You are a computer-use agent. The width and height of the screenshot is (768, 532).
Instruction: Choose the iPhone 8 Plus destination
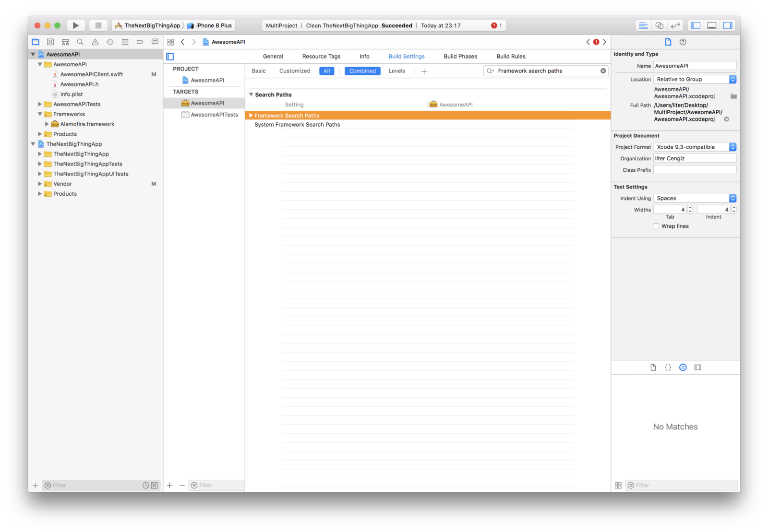click(x=209, y=25)
